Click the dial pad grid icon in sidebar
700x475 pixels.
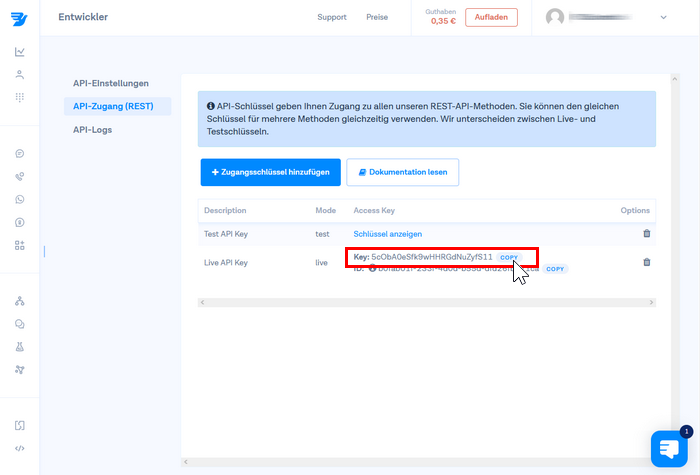(x=20, y=97)
